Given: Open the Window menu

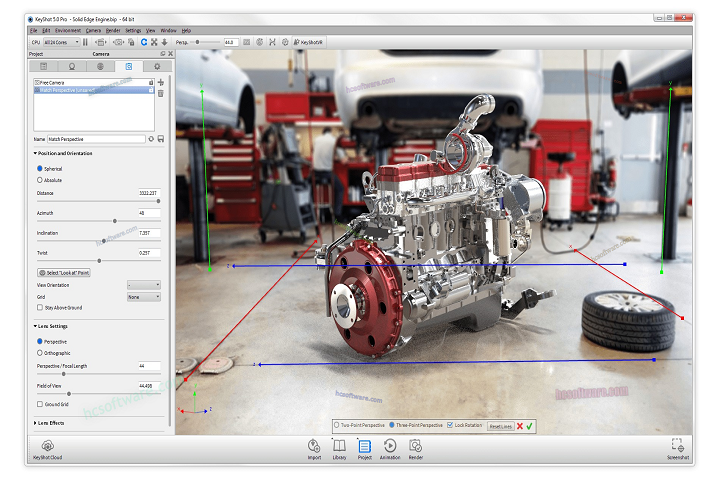Looking at the screenshot, I should [169, 30].
